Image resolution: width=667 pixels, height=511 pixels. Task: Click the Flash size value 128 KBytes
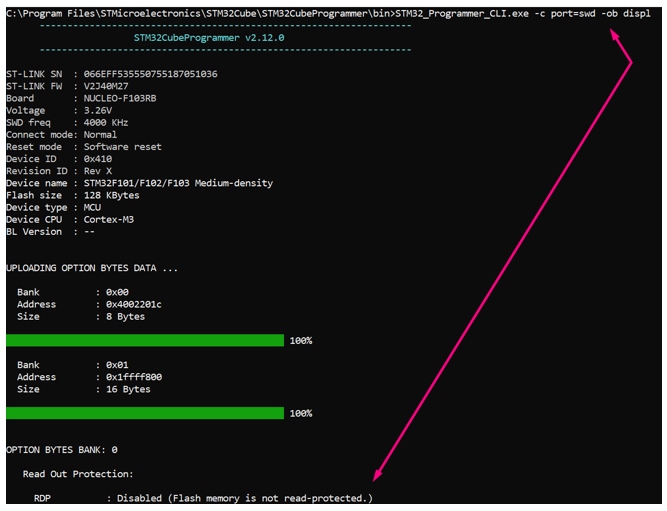click(x=111, y=195)
